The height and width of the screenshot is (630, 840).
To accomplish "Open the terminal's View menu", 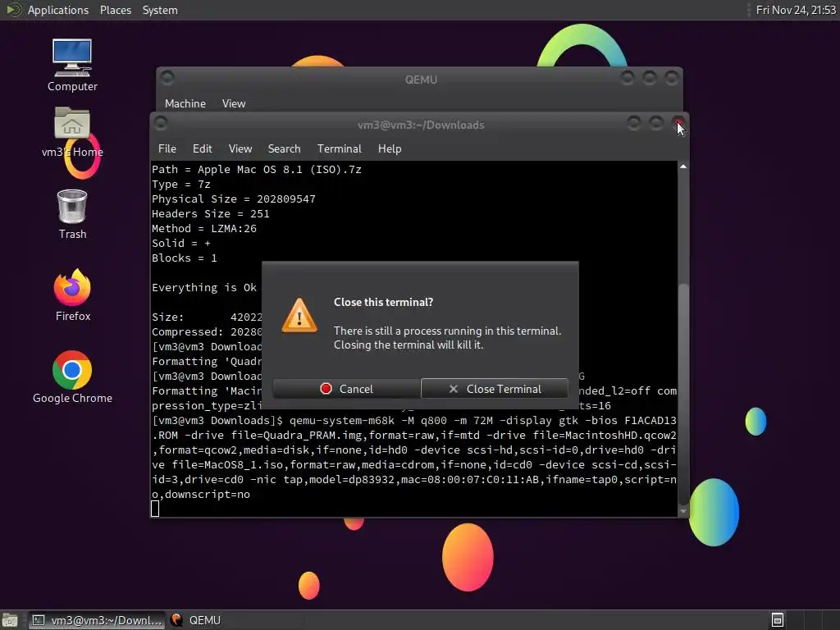I will [x=240, y=149].
